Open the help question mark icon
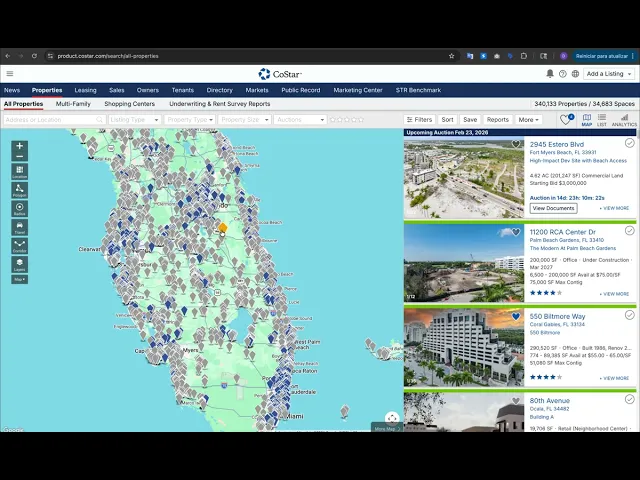This screenshot has width=640, height=480. (x=562, y=74)
